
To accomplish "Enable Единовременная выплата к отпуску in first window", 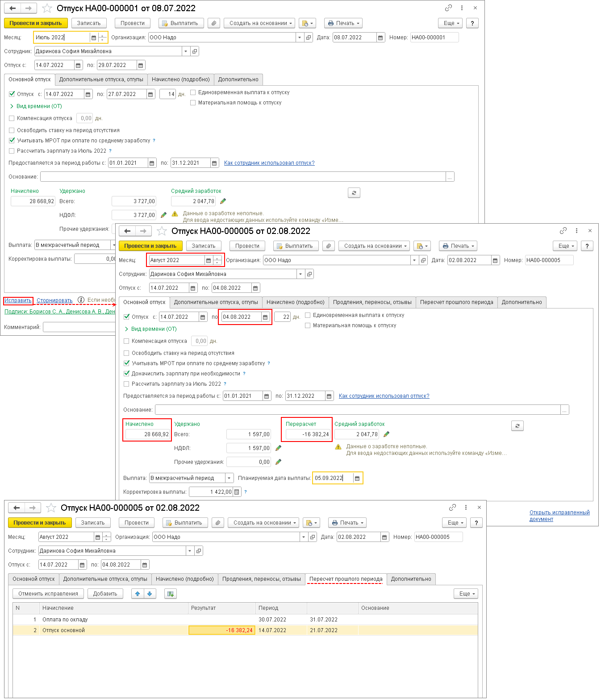I will [x=193, y=92].
